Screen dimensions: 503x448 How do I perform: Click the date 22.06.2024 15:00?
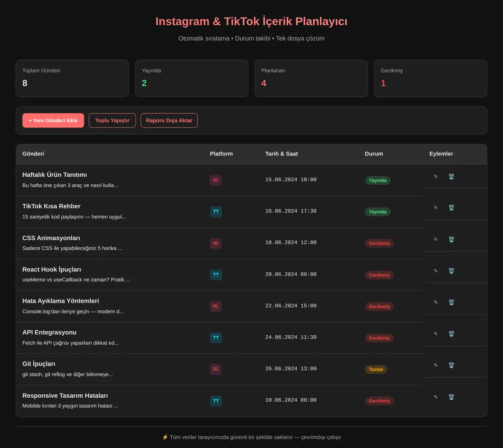(291, 306)
